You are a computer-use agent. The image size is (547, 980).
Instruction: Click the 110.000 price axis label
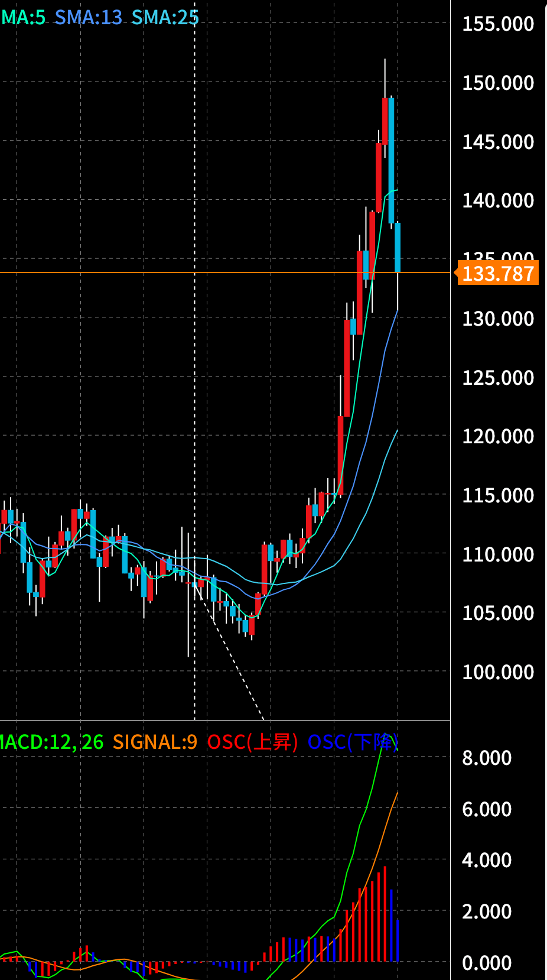point(498,554)
